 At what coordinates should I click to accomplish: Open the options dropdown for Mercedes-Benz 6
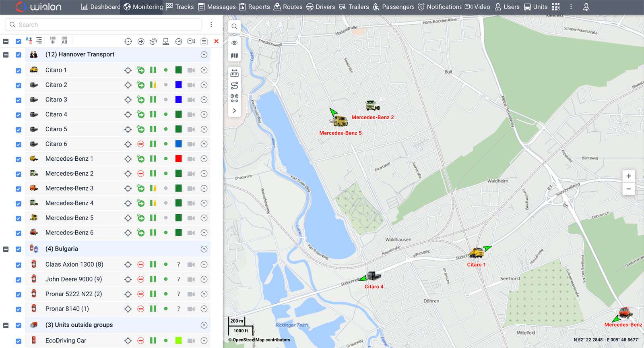[x=204, y=233]
